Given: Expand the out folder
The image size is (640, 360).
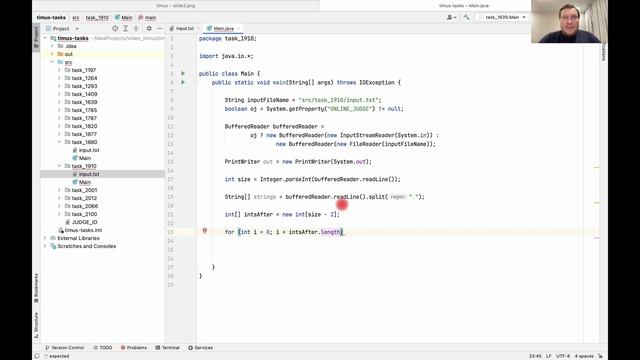Looking at the screenshot, I should click(52, 54).
